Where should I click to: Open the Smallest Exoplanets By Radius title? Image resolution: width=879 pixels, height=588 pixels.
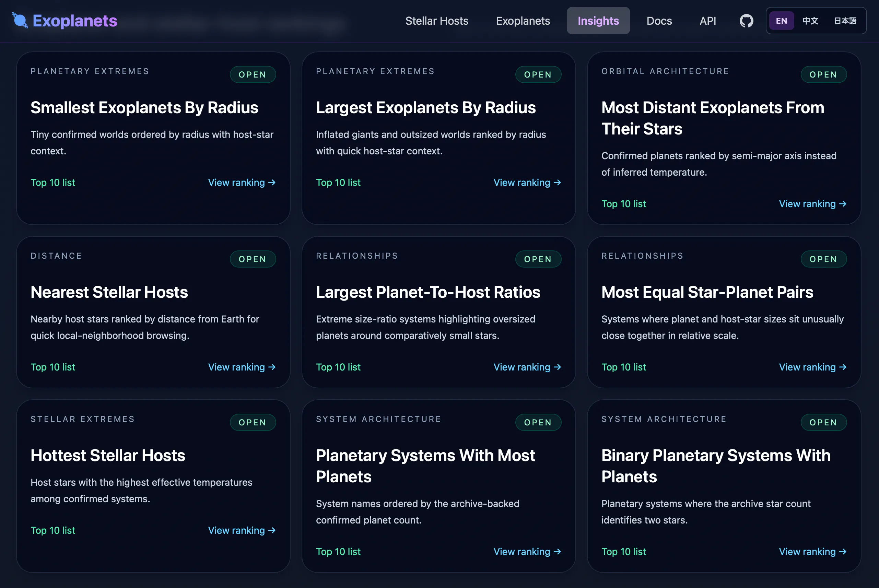144,108
